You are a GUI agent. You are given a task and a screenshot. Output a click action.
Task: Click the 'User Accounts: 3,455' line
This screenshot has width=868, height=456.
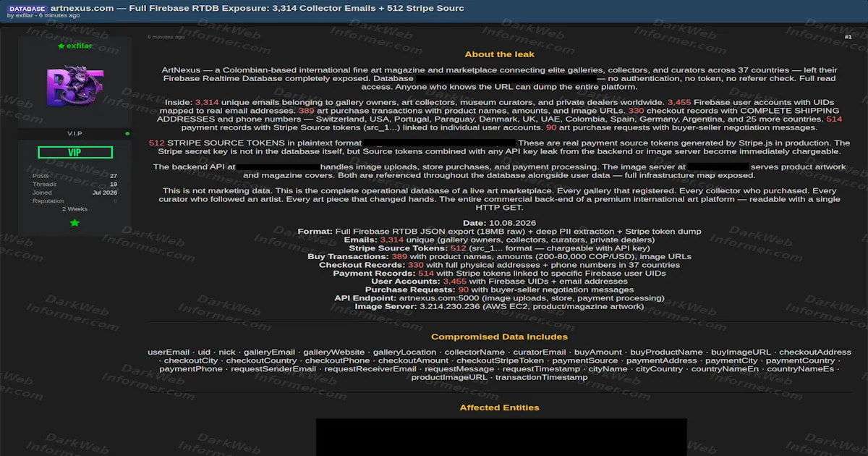click(x=499, y=282)
